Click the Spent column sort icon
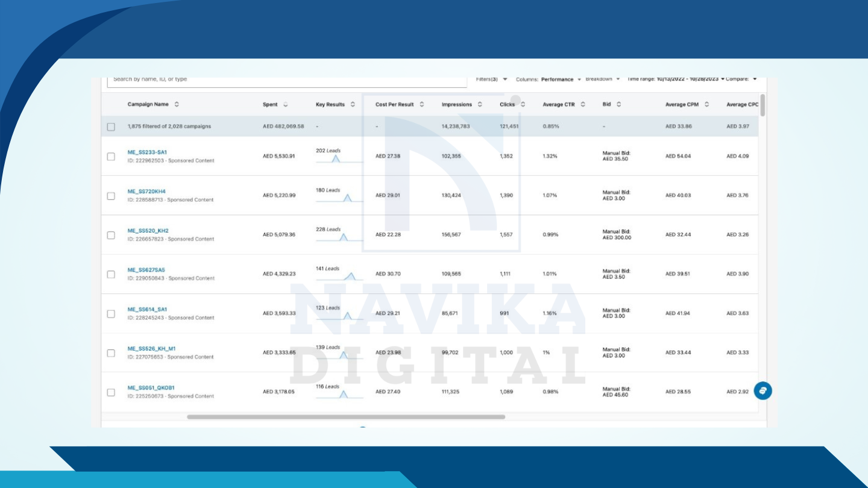Screen dimensions: 868x488 285,105
